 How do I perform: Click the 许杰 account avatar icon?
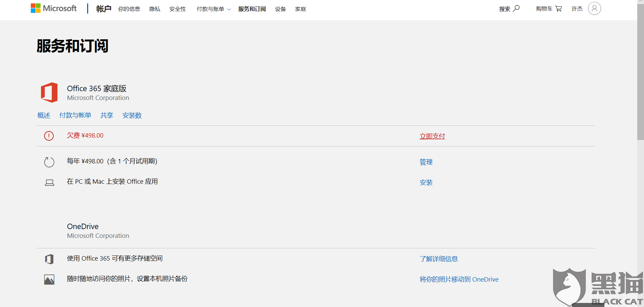pyautogui.click(x=595, y=8)
